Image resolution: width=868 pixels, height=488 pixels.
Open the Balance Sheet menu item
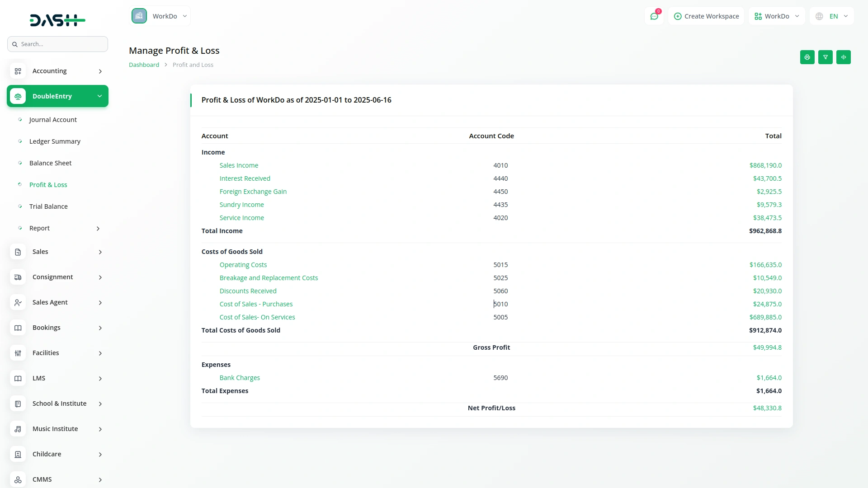pyautogui.click(x=50, y=163)
